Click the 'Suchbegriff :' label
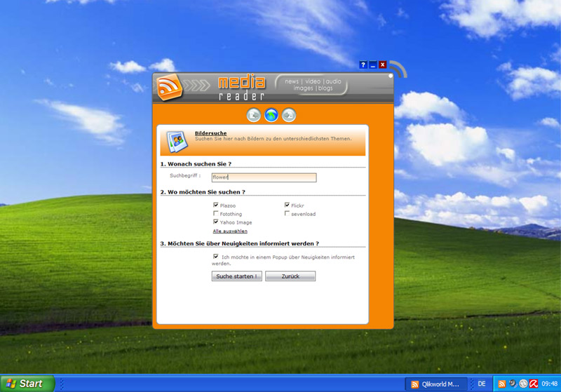Screen dimensions: 561x392 (185, 175)
